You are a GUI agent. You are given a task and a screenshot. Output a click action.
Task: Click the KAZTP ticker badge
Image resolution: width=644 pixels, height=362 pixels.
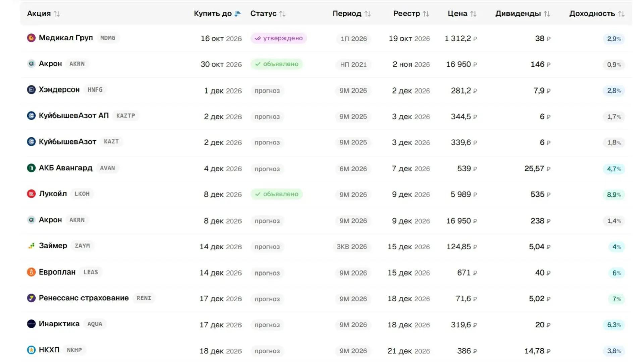125,116
